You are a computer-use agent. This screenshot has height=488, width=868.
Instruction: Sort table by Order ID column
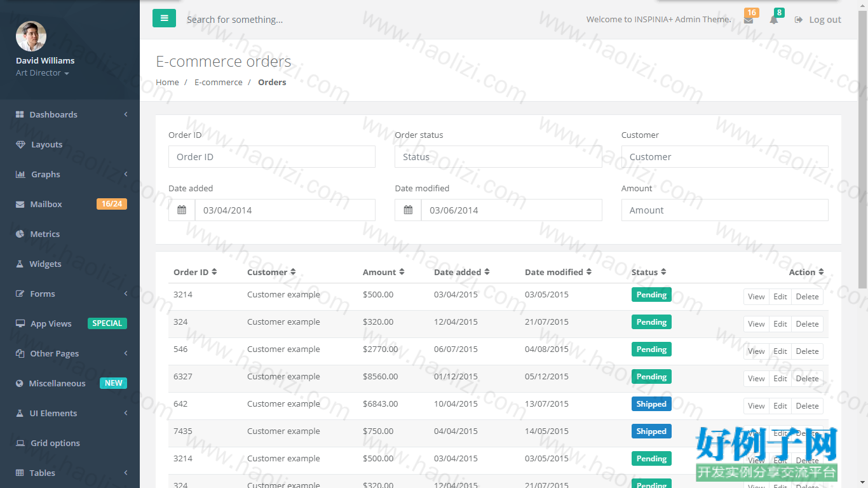click(195, 272)
